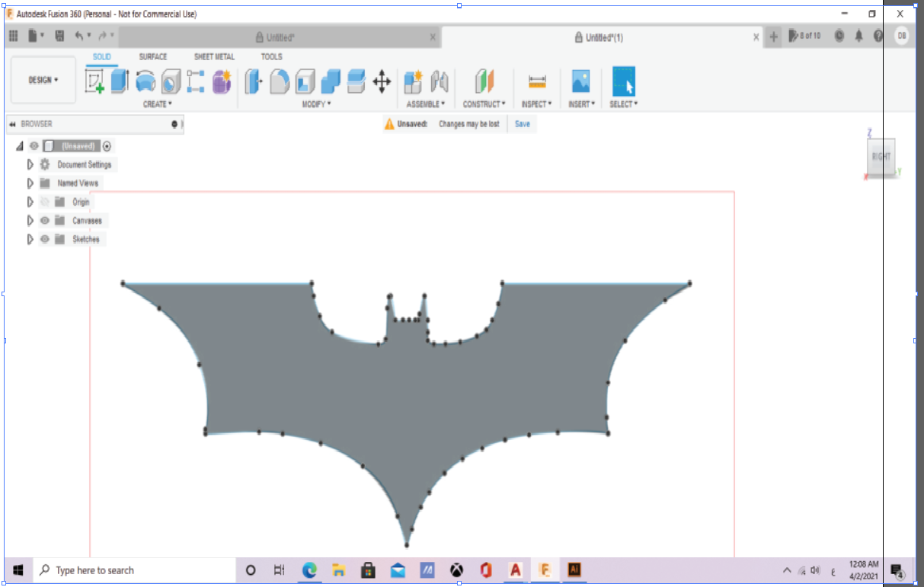This screenshot has width=924, height=587.
Task: Click the DB user profile avatar
Action: click(x=902, y=36)
